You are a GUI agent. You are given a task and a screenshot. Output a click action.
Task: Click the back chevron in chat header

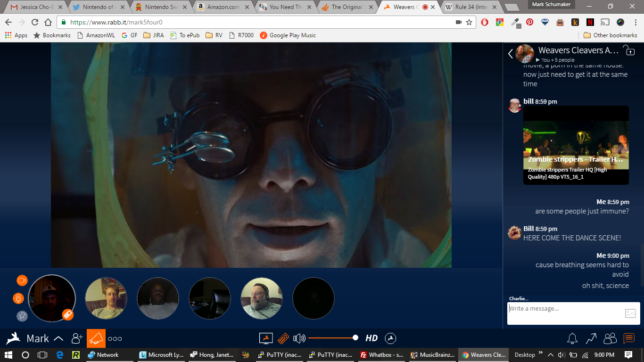coord(511,54)
